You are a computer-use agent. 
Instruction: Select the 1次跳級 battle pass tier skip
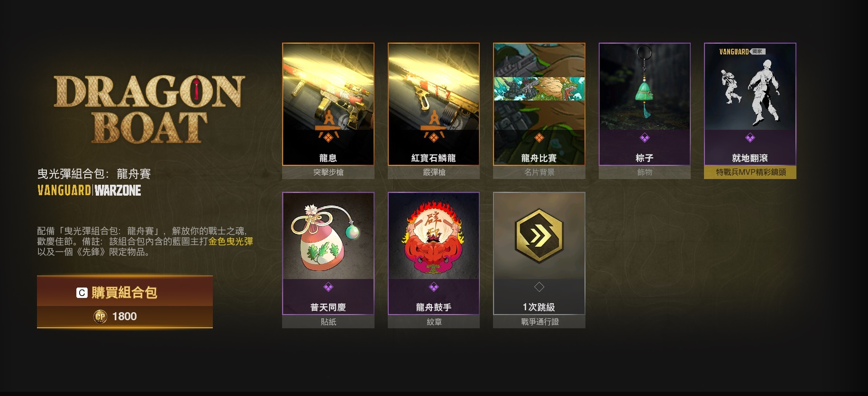coord(539,260)
